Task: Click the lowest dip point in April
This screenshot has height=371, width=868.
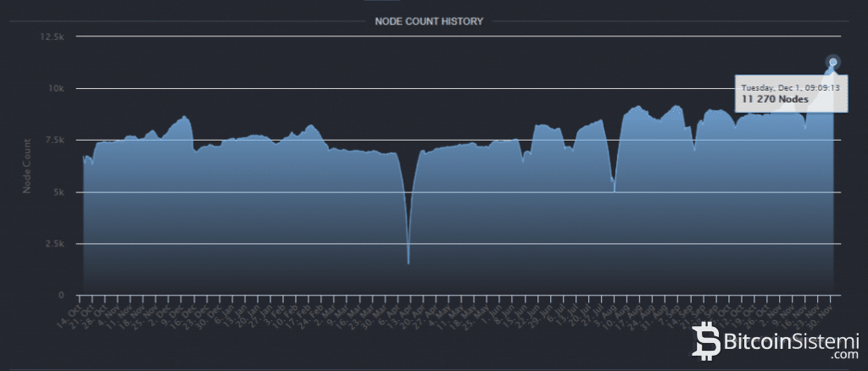Action: tap(409, 263)
